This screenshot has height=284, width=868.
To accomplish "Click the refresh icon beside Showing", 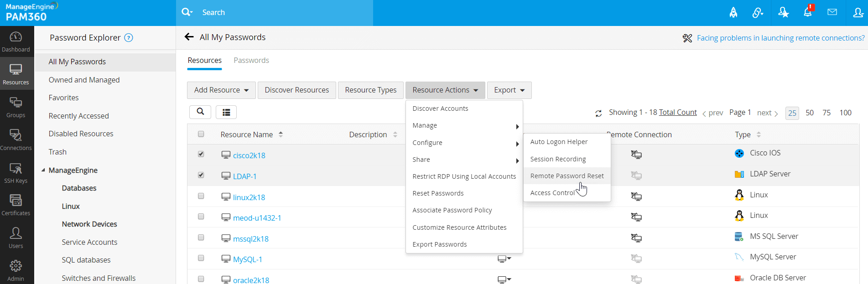I will click(x=598, y=114).
